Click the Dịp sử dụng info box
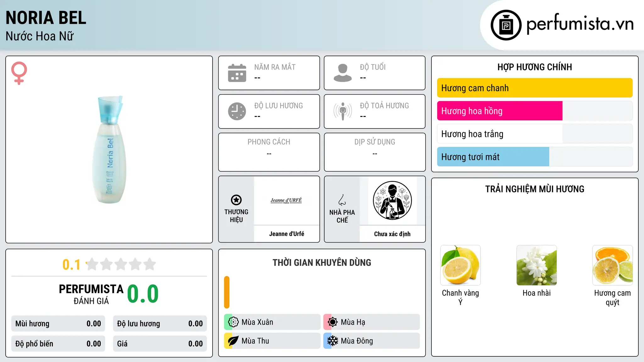This screenshot has width=644, height=362. coord(375,152)
